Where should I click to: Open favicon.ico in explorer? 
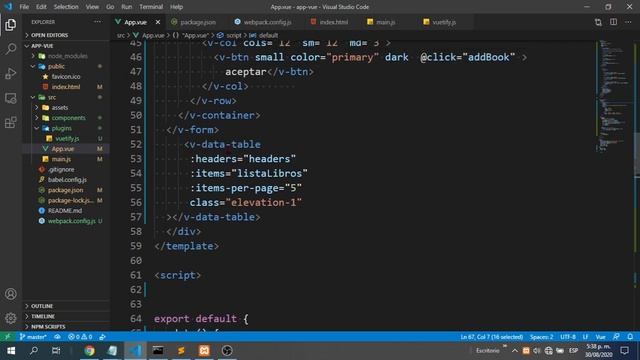pyautogui.click(x=66, y=76)
